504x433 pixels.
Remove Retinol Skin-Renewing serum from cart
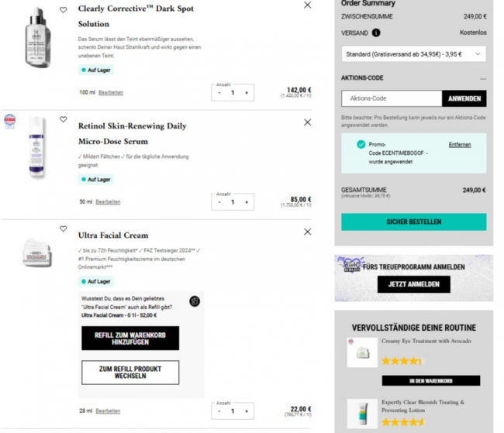307,122
